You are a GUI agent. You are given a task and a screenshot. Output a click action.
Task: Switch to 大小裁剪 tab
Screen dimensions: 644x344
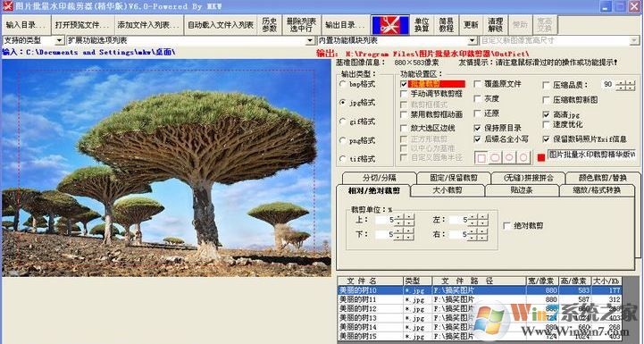coord(447,190)
